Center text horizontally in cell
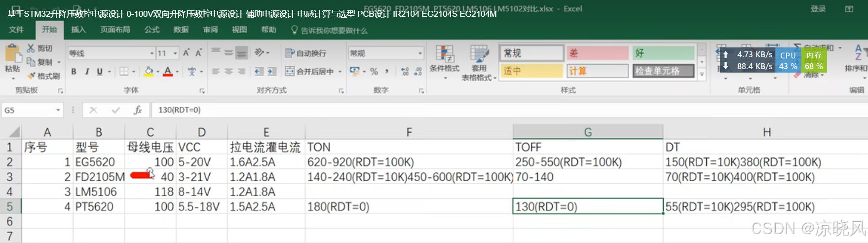868x243 pixels. point(228,72)
